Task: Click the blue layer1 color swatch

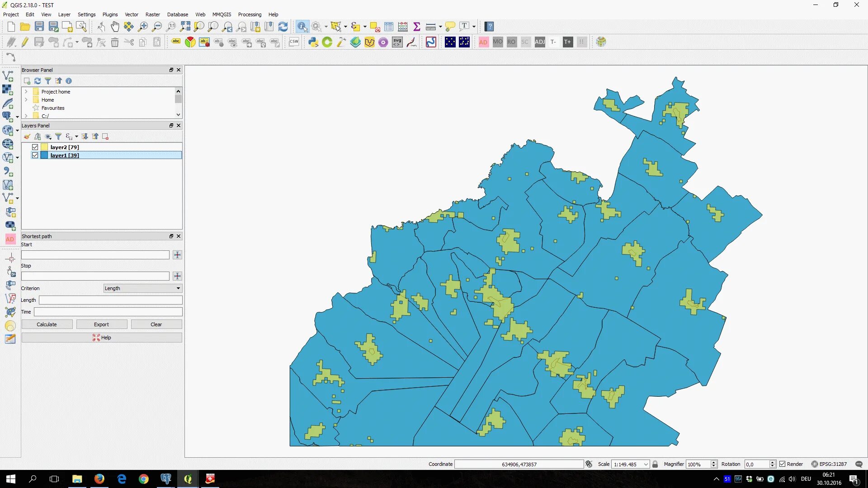Action: point(44,155)
